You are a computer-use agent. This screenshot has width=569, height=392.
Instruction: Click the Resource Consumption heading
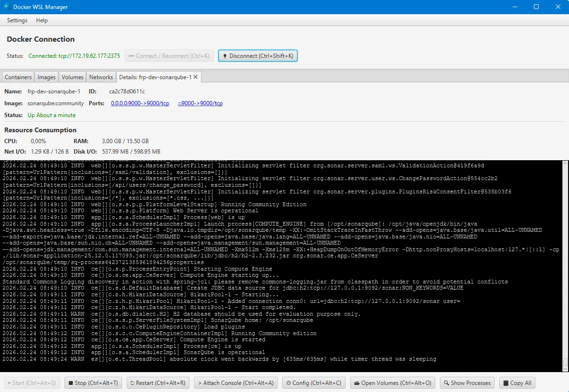[x=40, y=130]
